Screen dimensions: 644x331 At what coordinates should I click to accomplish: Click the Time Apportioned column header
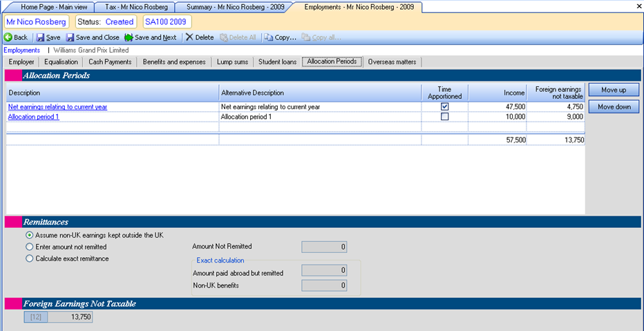[445, 93]
